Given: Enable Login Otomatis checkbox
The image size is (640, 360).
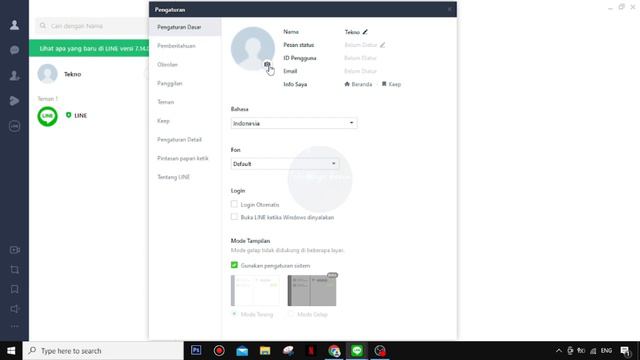Looking at the screenshot, I should [x=234, y=204].
